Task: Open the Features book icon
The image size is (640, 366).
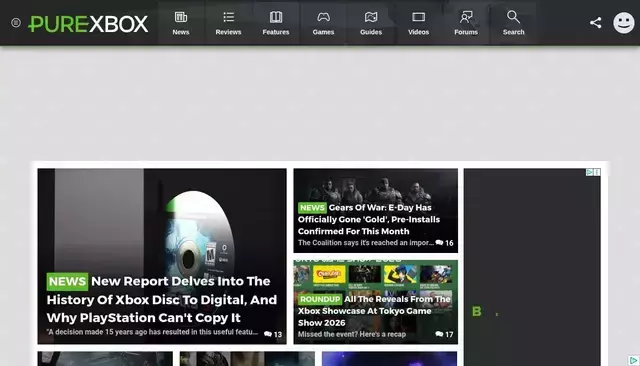Action: pos(276,17)
